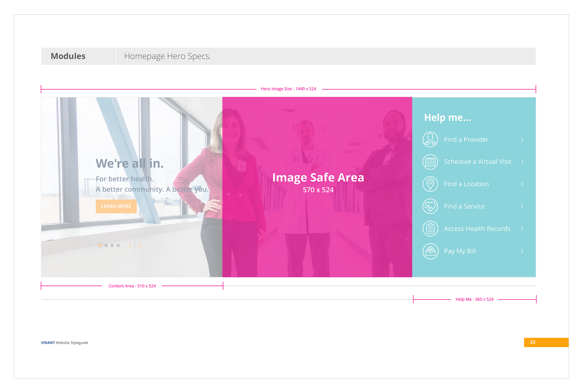Click the Schedule a Virtual Visit calendar icon

430,162
